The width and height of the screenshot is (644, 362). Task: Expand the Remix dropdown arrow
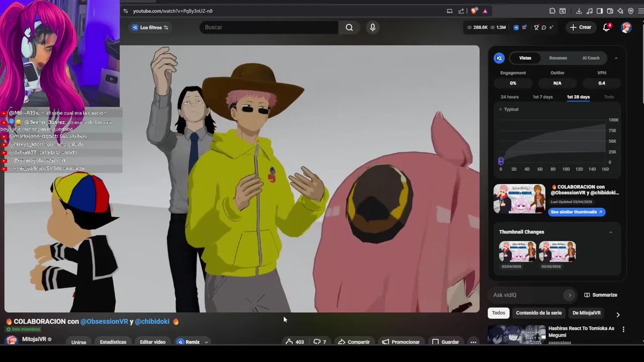[x=206, y=342]
